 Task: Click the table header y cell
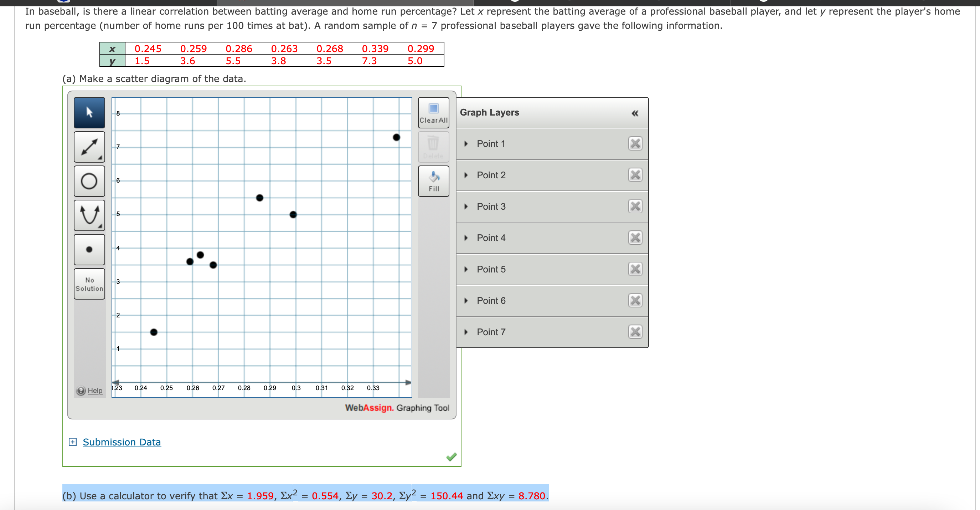coord(112,61)
